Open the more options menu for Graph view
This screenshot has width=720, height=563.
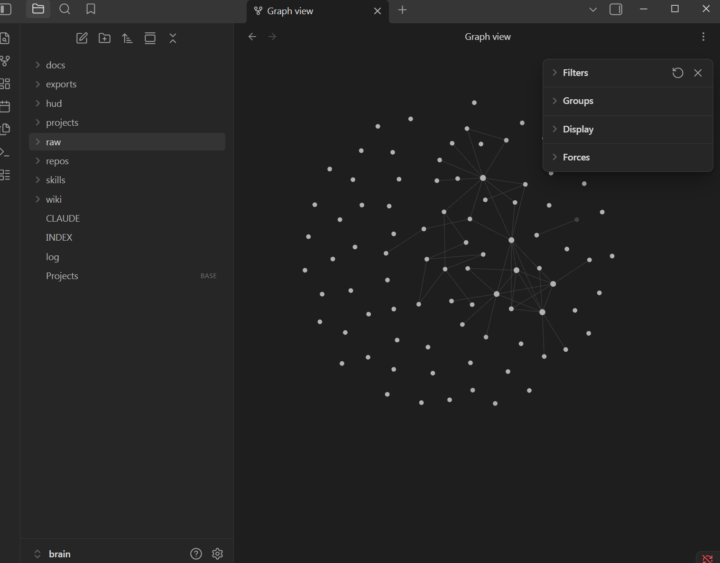tap(703, 37)
